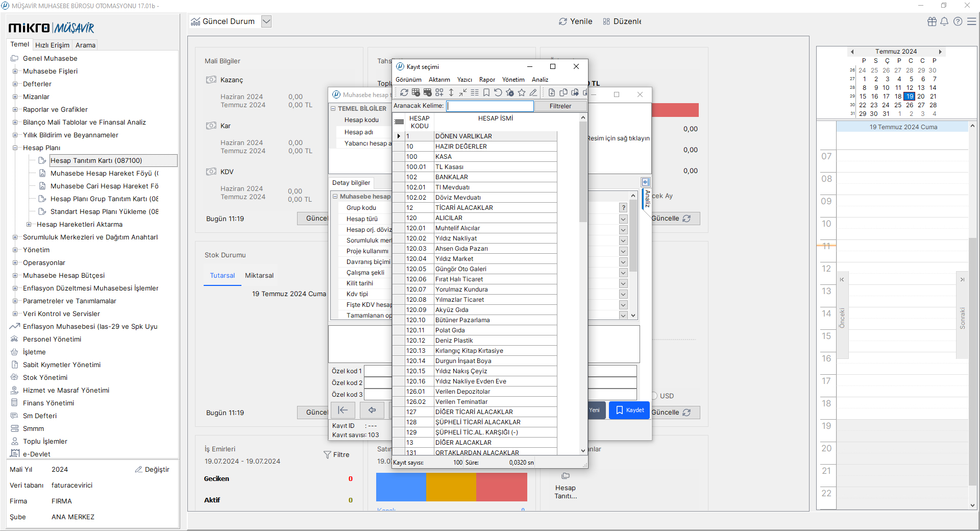Select date 26 in Temmuz 2024 calendar

[x=910, y=105]
